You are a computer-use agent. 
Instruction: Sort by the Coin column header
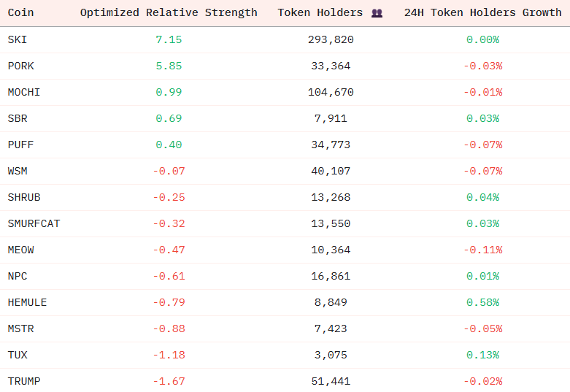(x=20, y=13)
